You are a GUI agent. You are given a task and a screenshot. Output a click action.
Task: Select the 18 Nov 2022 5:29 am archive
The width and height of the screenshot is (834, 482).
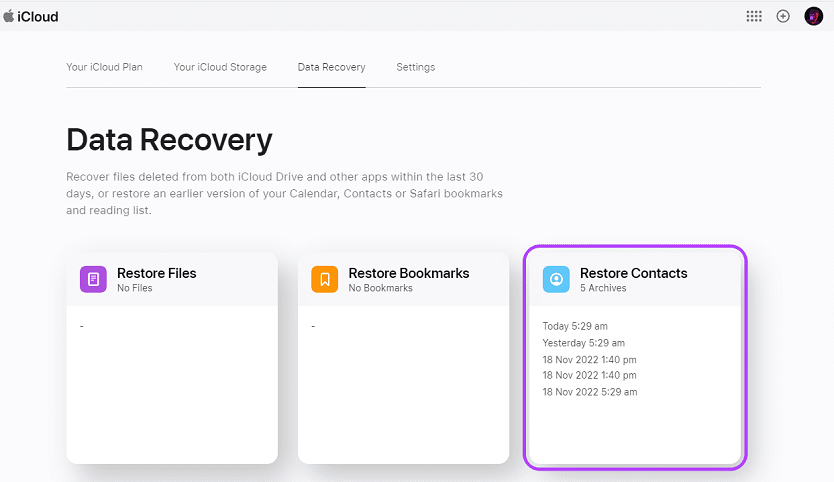[x=590, y=392]
